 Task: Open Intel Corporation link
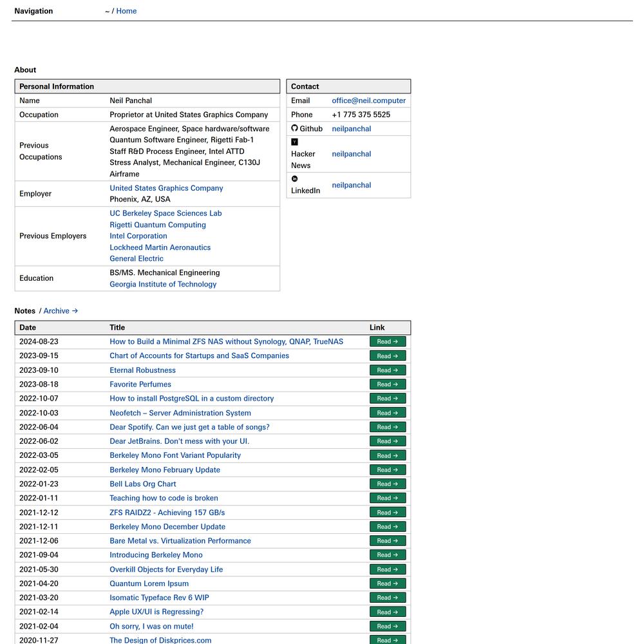coord(138,236)
